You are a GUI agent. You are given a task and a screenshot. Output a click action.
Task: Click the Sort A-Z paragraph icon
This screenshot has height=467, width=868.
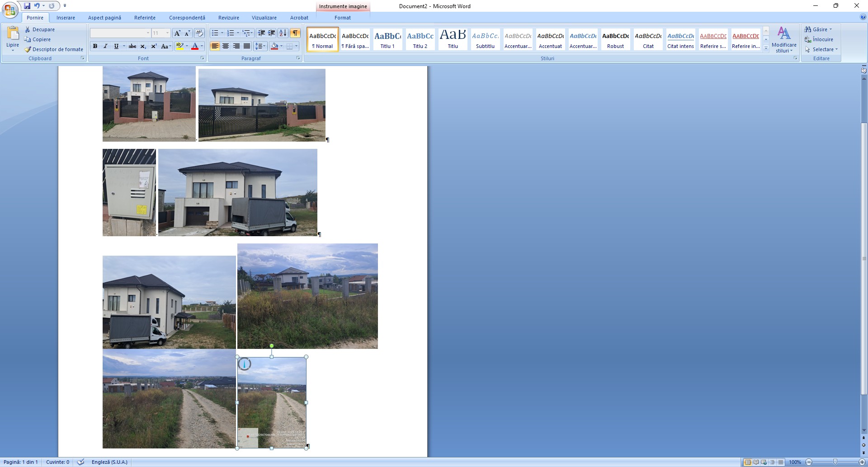click(x=283, y=33)
